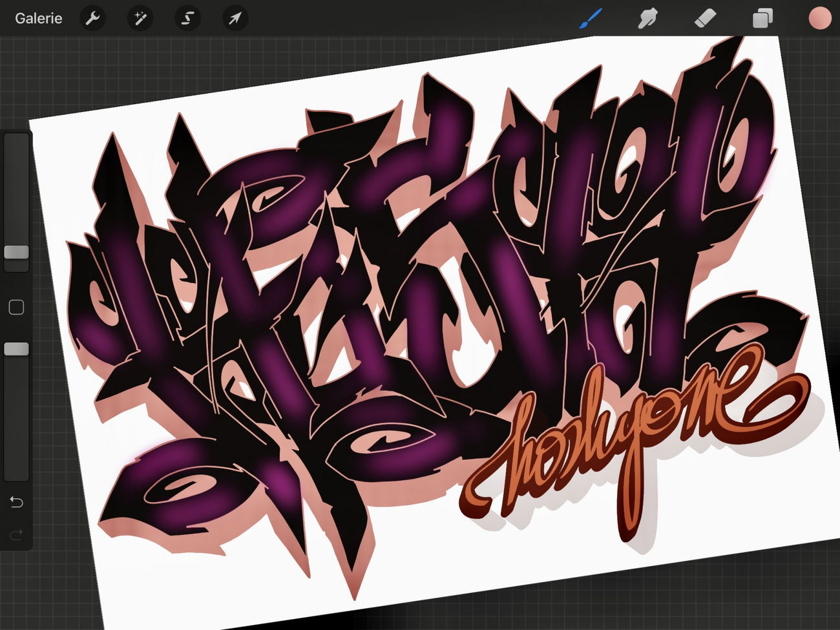Screen dimensions: 840x630
Task: Toggle the sidebar Modify button
Action: tap(17, 307)
